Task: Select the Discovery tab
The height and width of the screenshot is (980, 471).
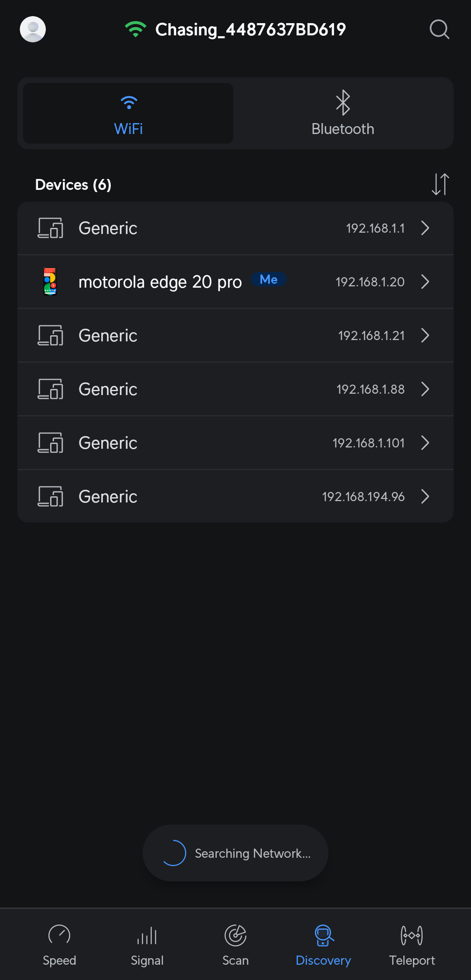Action: [323, 945]
